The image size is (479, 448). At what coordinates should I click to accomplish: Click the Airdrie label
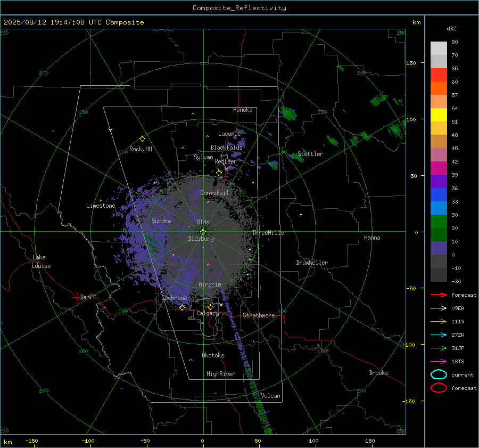(x=210, y=284)
